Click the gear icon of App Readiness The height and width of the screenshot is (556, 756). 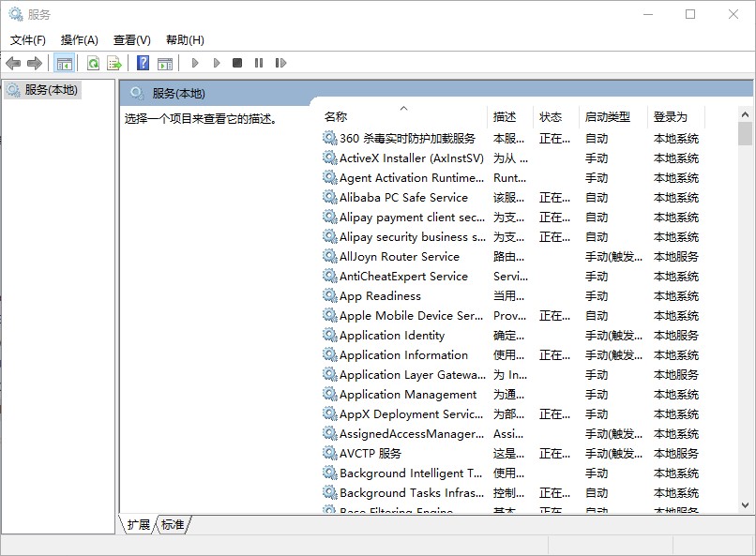330,296
